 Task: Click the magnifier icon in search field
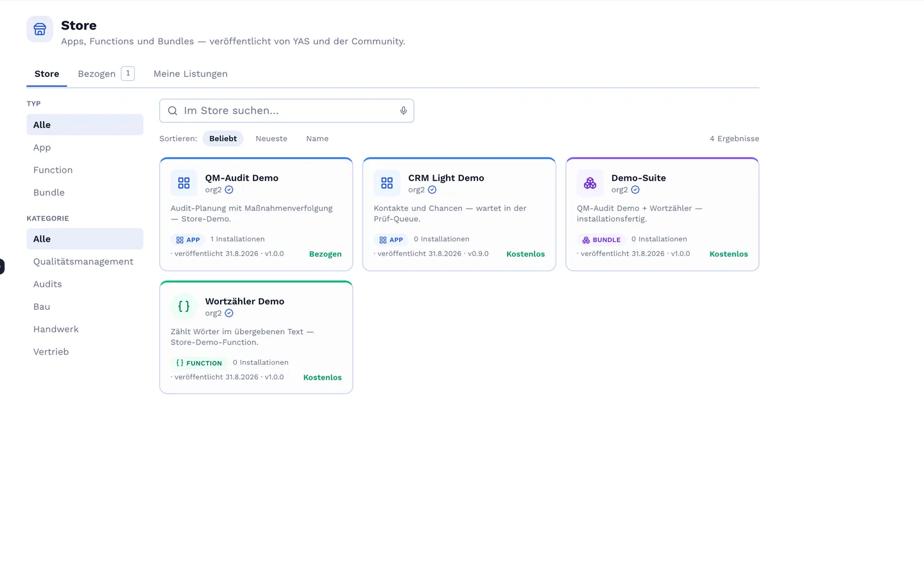tap(173, 111)
